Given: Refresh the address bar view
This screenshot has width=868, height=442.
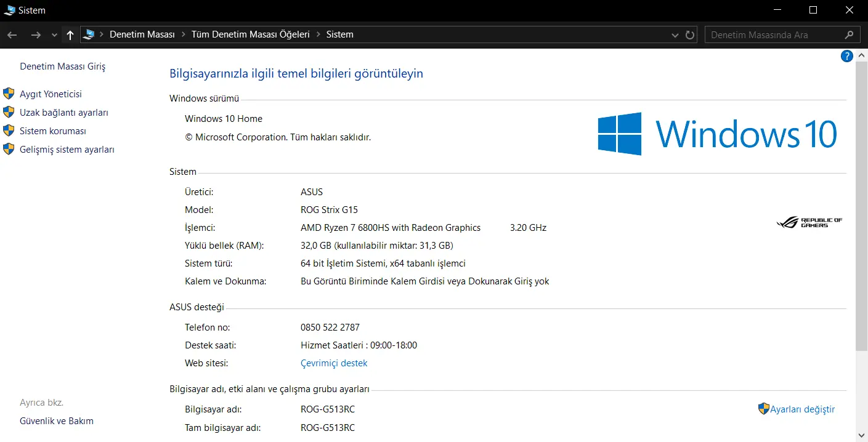Looking at the screenshot, I should [691, 35].
